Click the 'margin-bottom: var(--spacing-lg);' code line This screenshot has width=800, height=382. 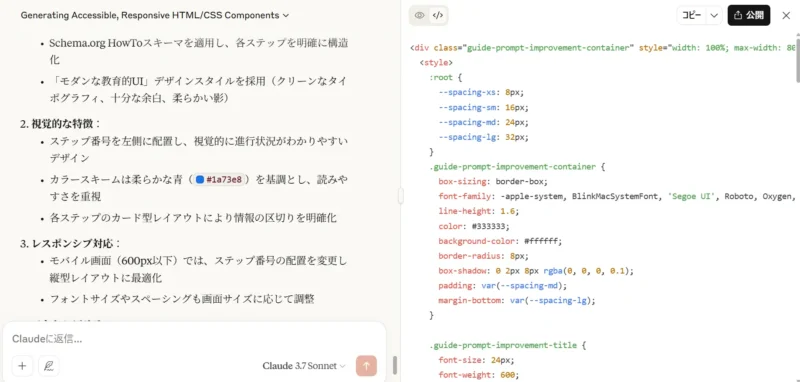pyautogui.click(x=517, y=300)
